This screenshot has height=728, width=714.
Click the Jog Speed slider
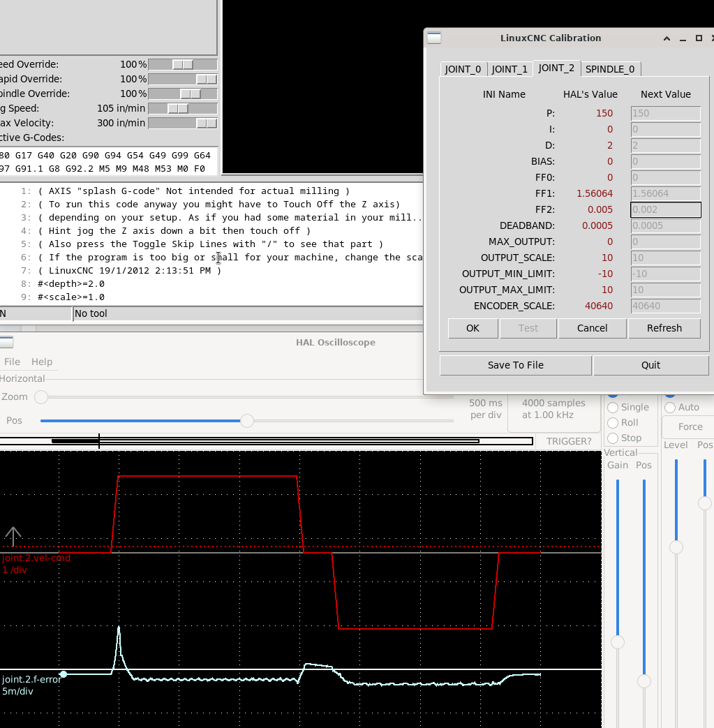182,109
